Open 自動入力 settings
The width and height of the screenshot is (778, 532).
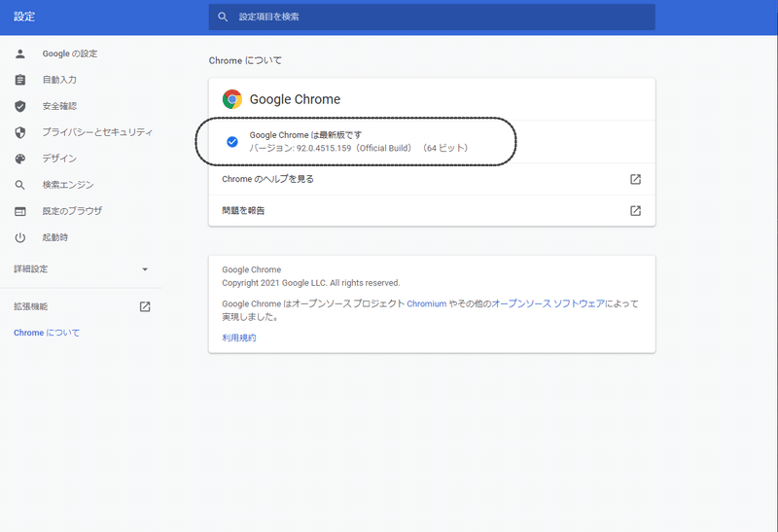pos(59,80)
